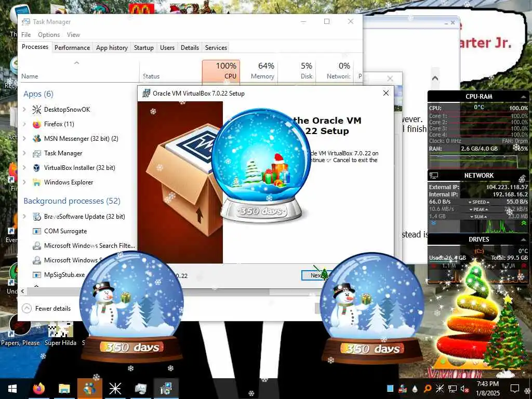Click the Firefox icon in the Apps list
This screenshot has height=399, width=532.
37,124
